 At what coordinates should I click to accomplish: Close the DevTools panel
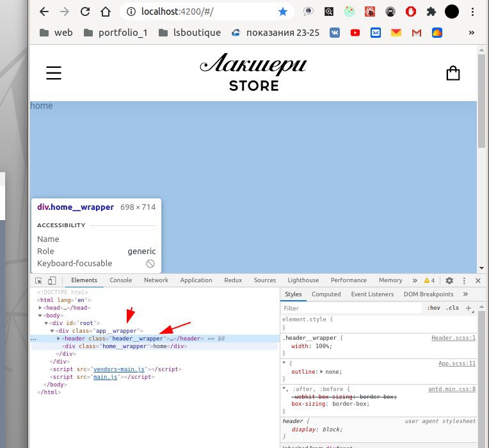point(477,280)
